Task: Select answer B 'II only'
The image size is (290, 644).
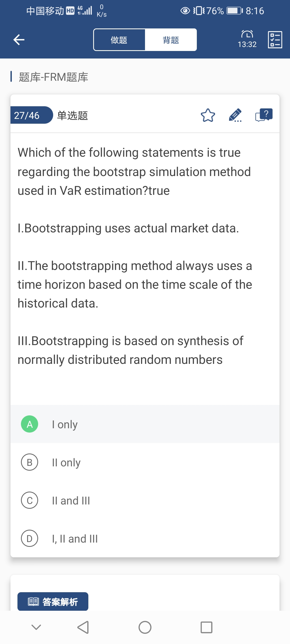Action: [x=145, y=462]
